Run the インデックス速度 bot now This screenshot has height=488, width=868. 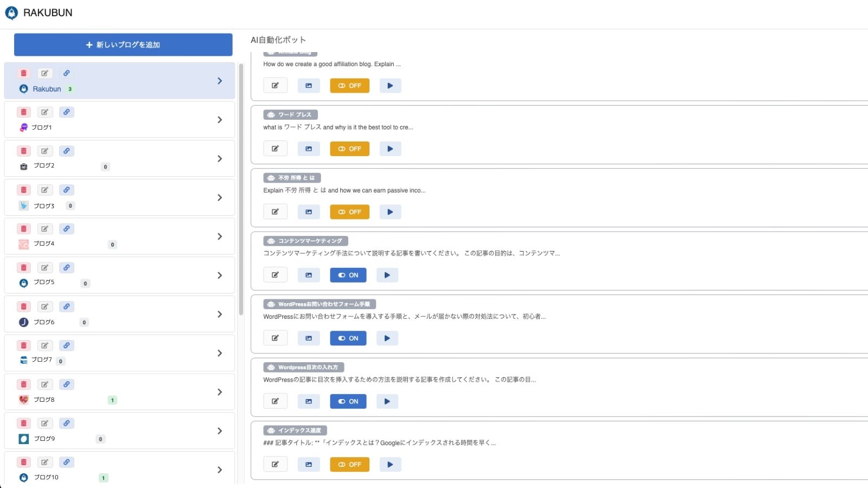click(x=390, y=465)
